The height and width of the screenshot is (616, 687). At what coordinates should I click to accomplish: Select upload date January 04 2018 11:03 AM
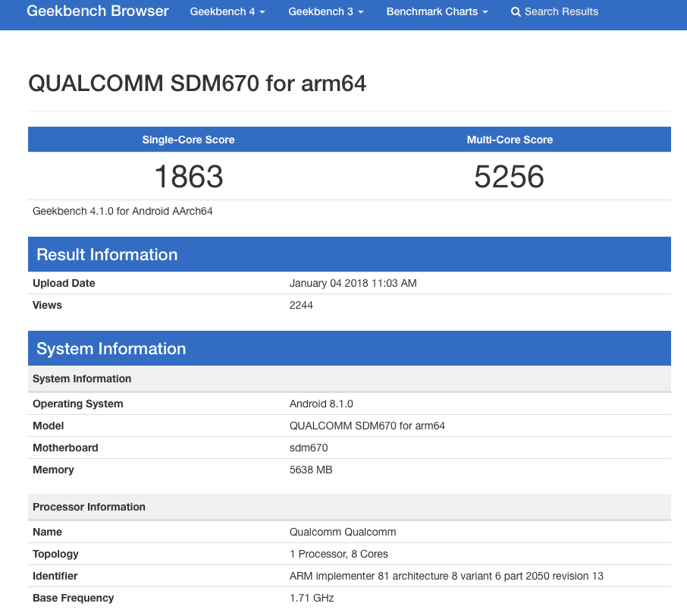(353, 283)
